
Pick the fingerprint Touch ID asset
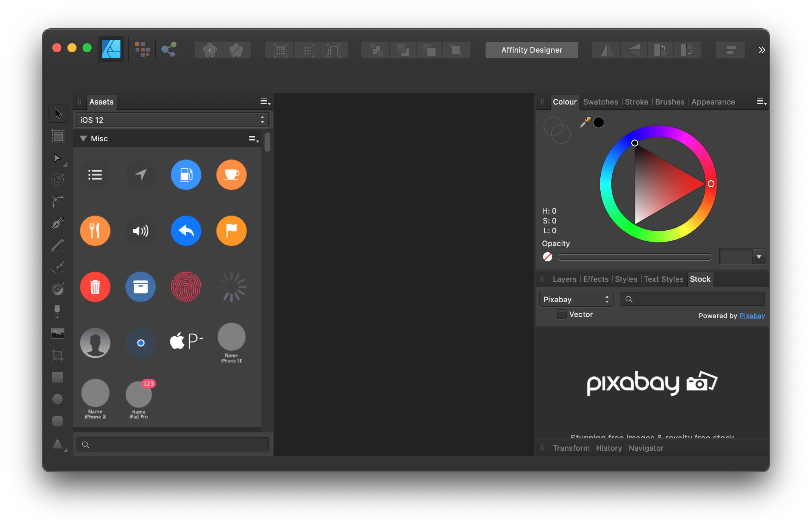[186, 287]
